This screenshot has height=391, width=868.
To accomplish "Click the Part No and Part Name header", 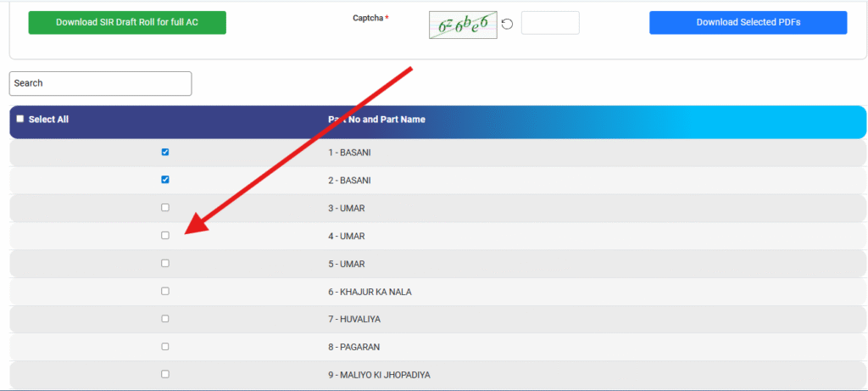I will (376, 120).
